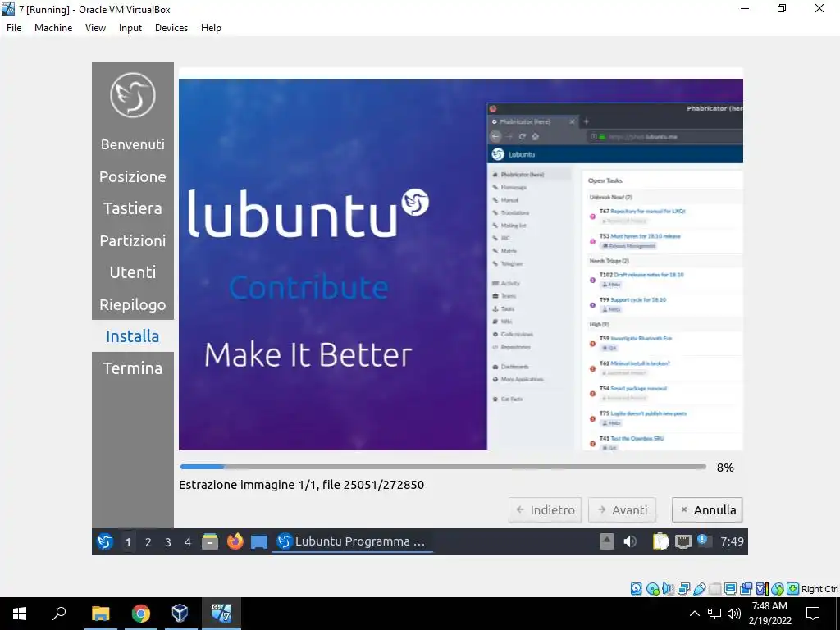Open the Windows notification center
Image resolution: width=840 pixels, height=630 pixels.
pyautogui.click(x=813, y=614)
